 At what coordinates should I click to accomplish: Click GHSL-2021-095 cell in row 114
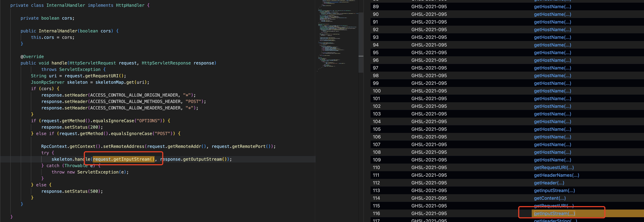pyautogui.click(x=429, y=198)
